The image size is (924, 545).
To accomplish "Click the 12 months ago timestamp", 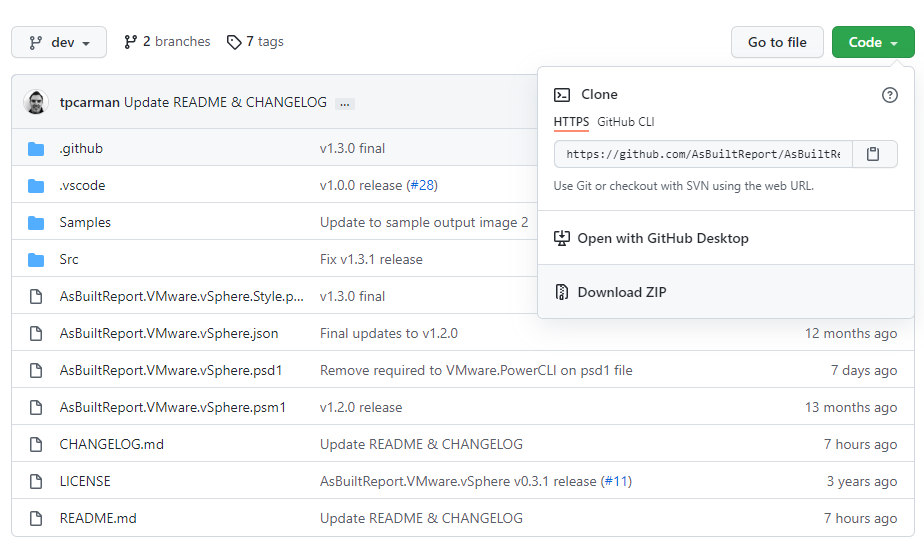I will (851, 333).
